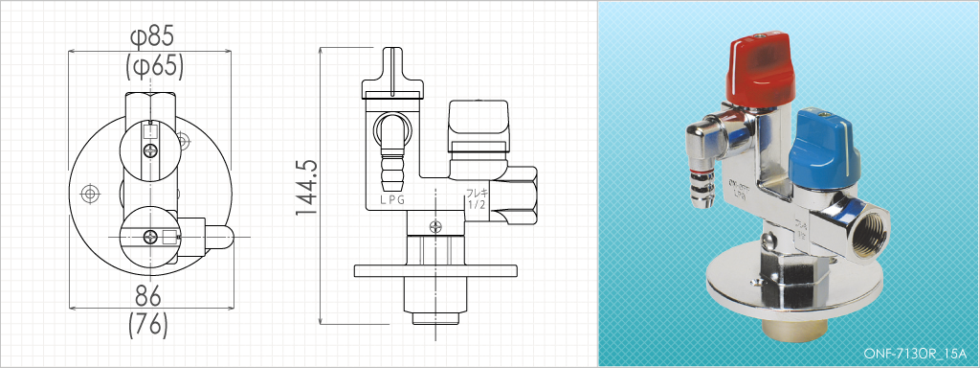Click the (76) dimension text

[148, 325]
